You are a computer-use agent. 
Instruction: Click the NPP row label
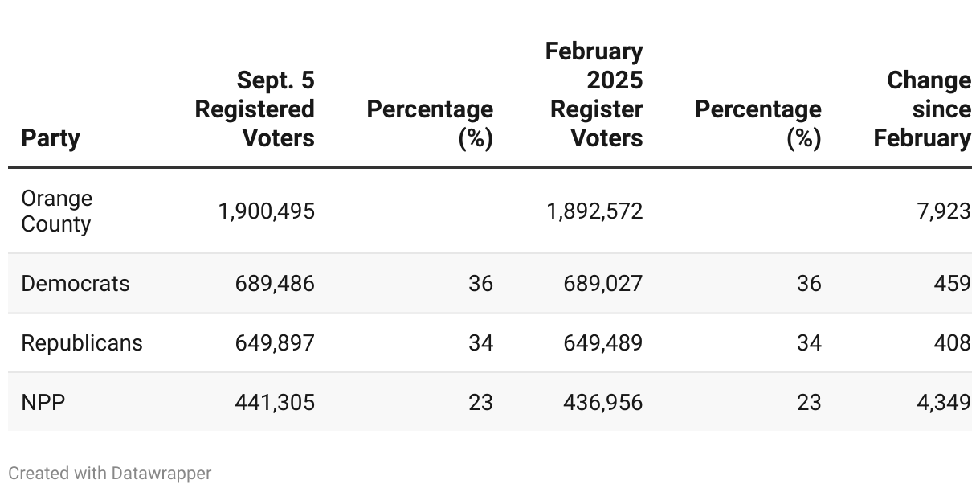43,402
